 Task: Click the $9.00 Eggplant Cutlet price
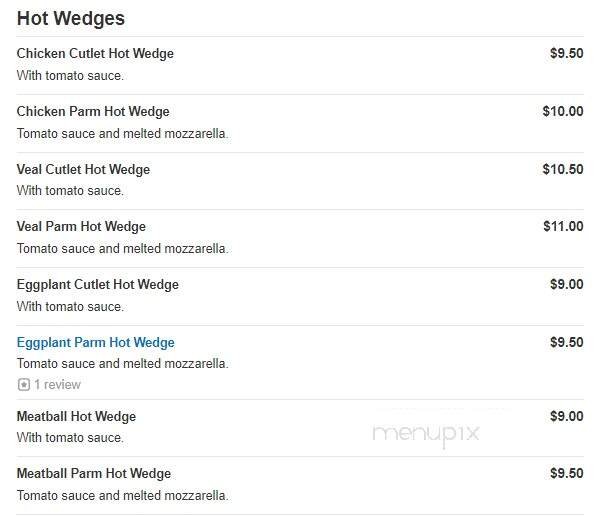click(566, 285)
